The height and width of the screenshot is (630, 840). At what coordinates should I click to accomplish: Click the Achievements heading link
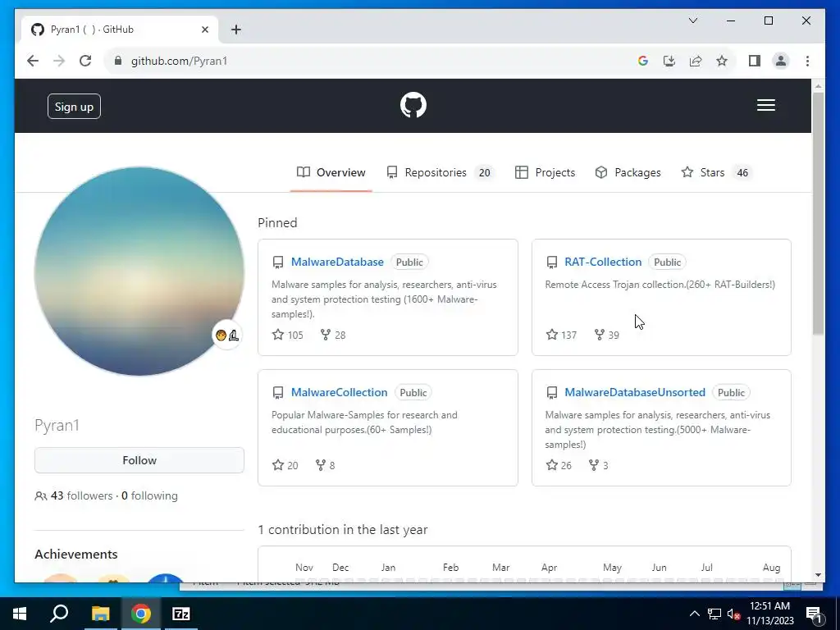pos(76,554)
